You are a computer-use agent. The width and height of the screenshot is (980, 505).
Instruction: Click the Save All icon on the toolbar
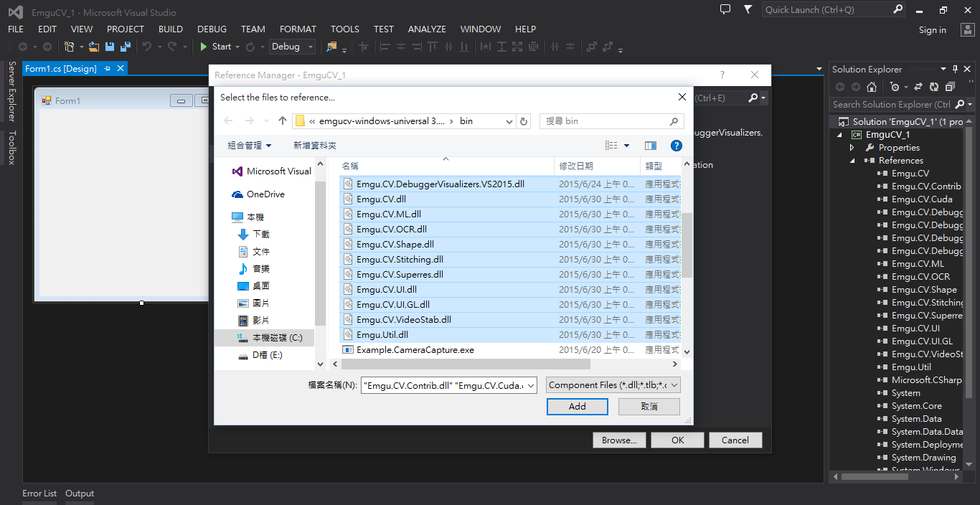pyautogui.click(x=126, y=47)
